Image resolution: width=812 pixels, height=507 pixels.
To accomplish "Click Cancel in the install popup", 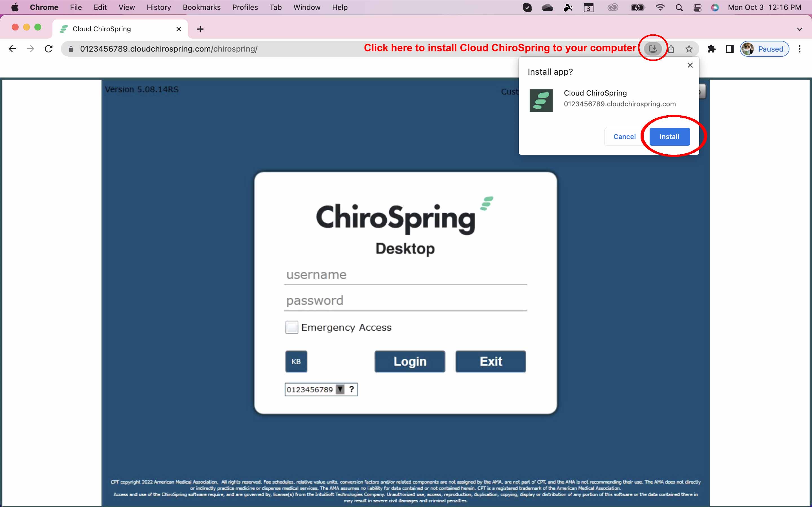I will coord(624,137).
